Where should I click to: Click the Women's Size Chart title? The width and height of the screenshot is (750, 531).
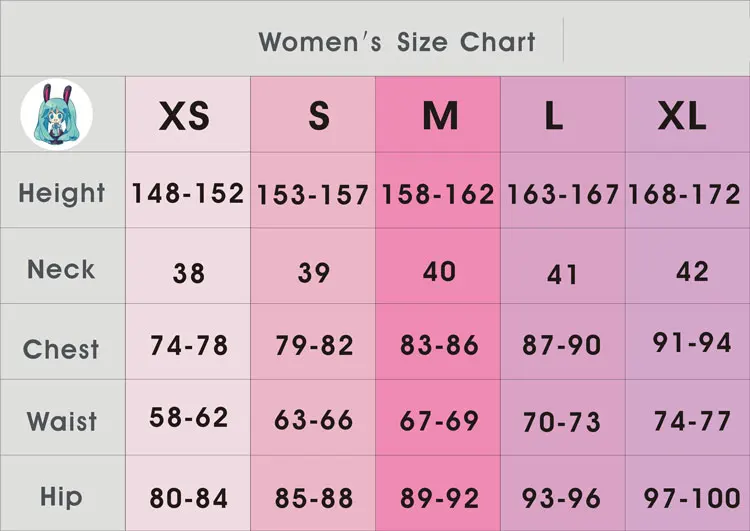(397, 42)
